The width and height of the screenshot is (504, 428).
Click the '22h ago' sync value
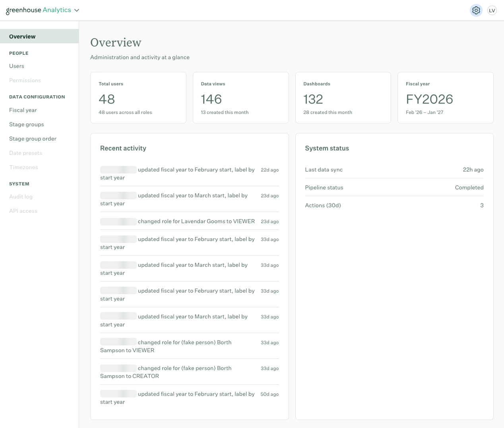[x=473, y=170]
